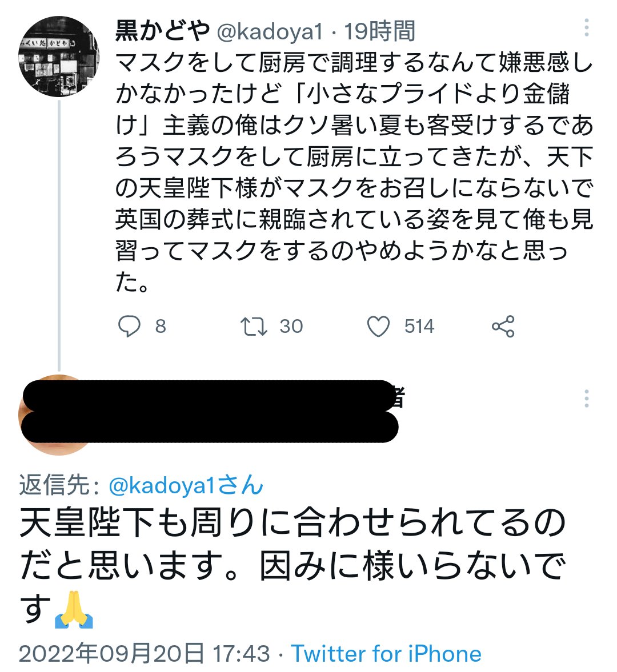Click the 黒かどや display name
The width and height of the screenshot is (617, 672).
(x=162, y=31)
